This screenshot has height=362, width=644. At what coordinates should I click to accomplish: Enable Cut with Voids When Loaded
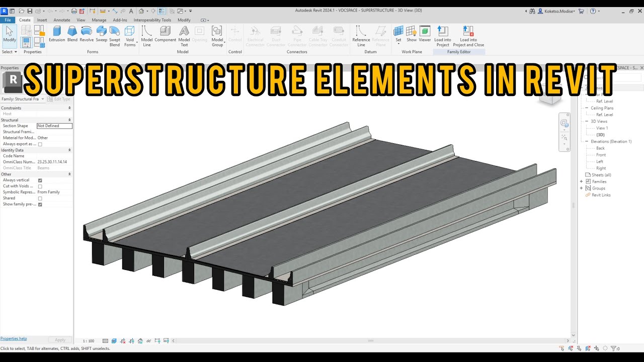click(40, 187)
